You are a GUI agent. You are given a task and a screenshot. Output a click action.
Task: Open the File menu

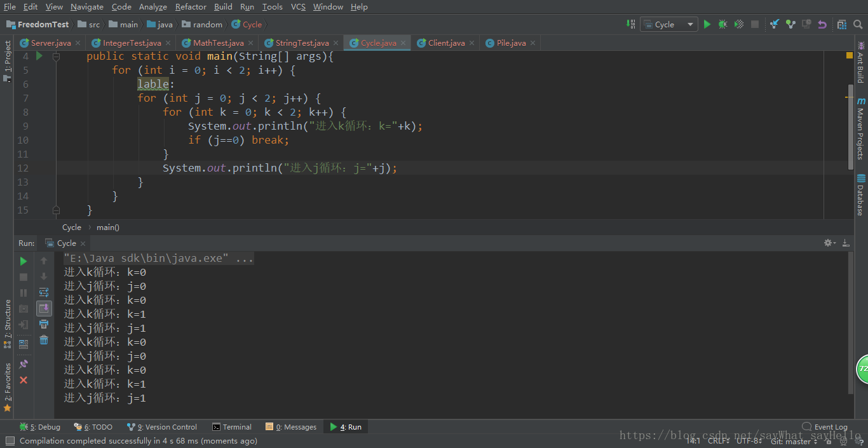click(10, 6)
